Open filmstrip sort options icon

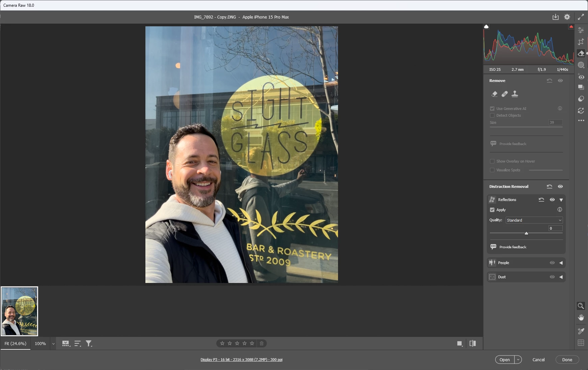(78, 343)
